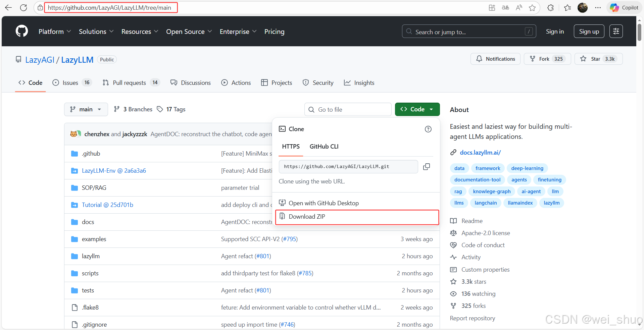Image resolution: width=644 pixels, height=330 pixels.
Task: Open the main branch dropdown
Action: coord(86,109)
